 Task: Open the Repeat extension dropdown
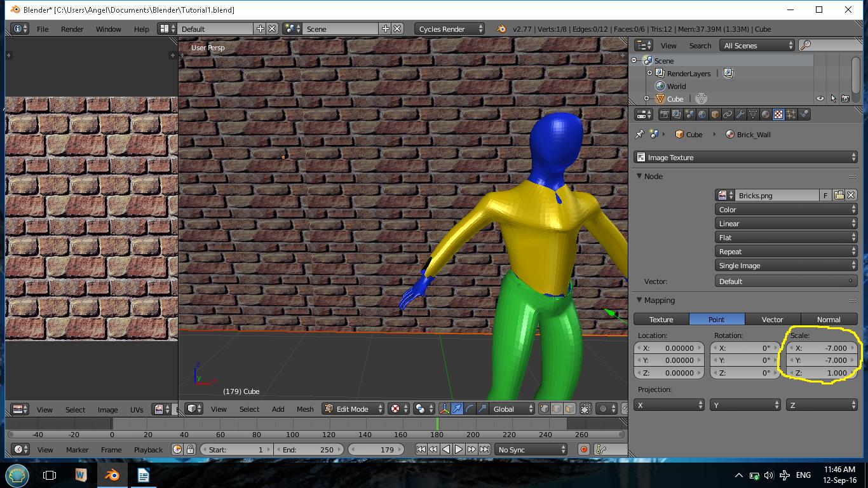(786, 252)
